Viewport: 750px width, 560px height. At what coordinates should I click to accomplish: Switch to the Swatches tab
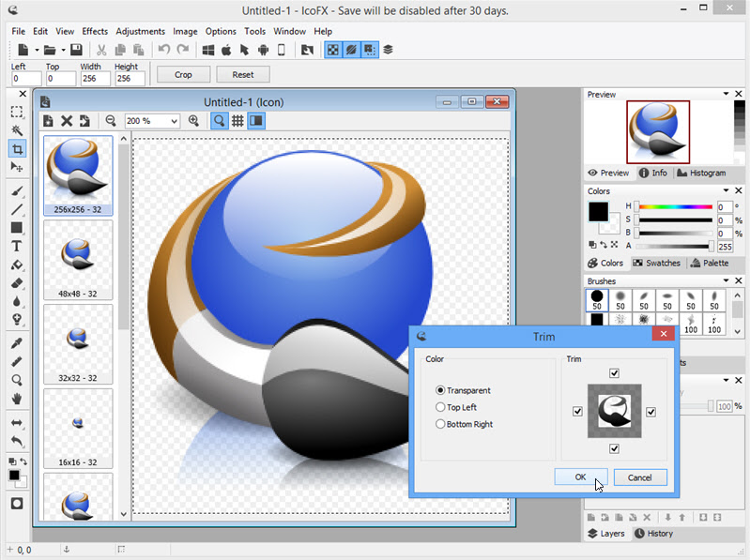coord(657,263)
